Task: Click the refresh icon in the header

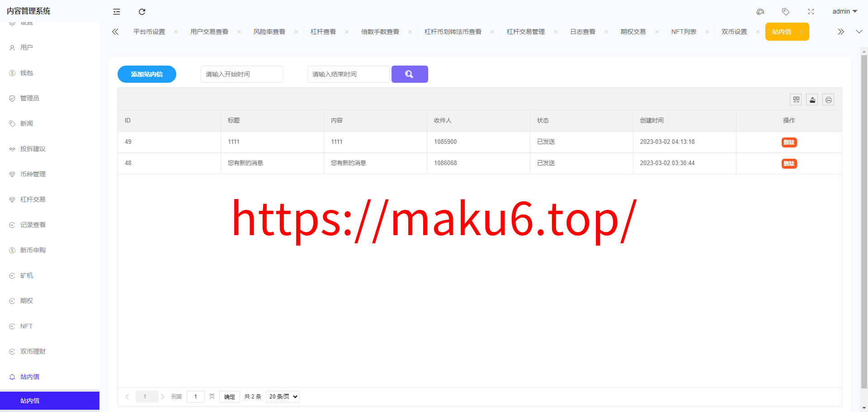Action: click(142, 12)
